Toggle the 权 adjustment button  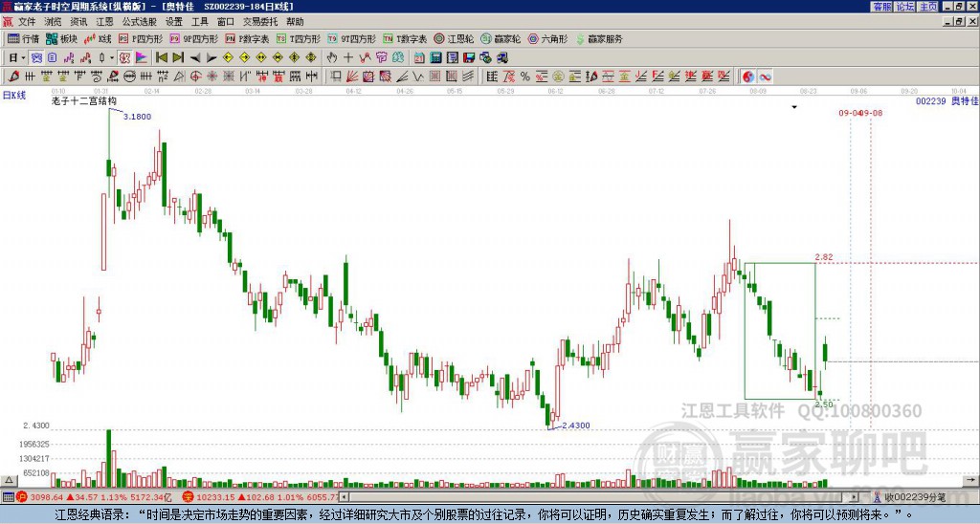[124, 58]
